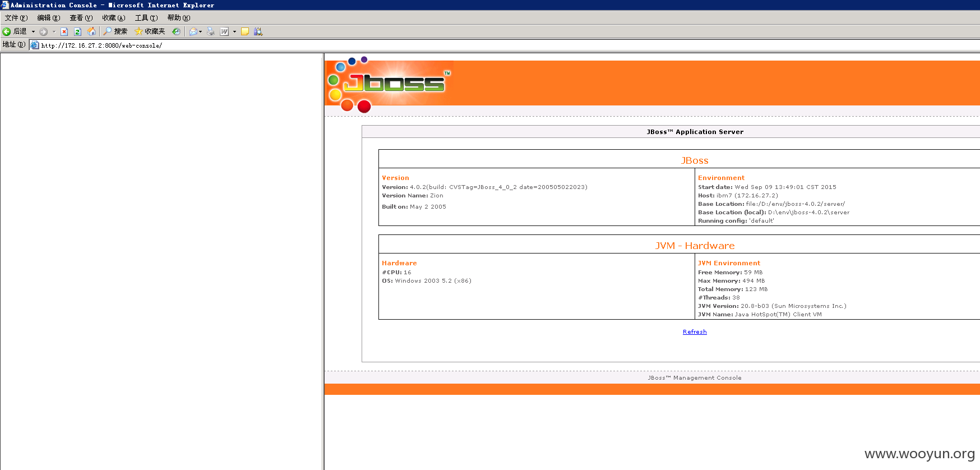Click the 'Running config: default' line
This screenshot has height=470, width=980.
tap(736, 221)
